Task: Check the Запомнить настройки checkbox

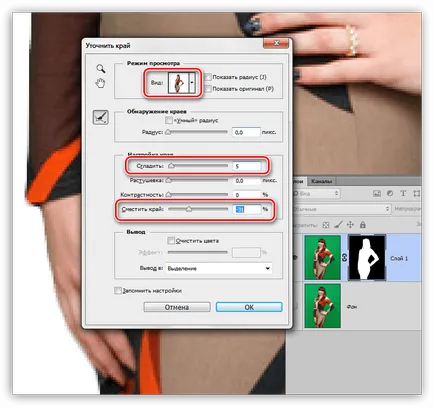Action: tap(118, 291)
